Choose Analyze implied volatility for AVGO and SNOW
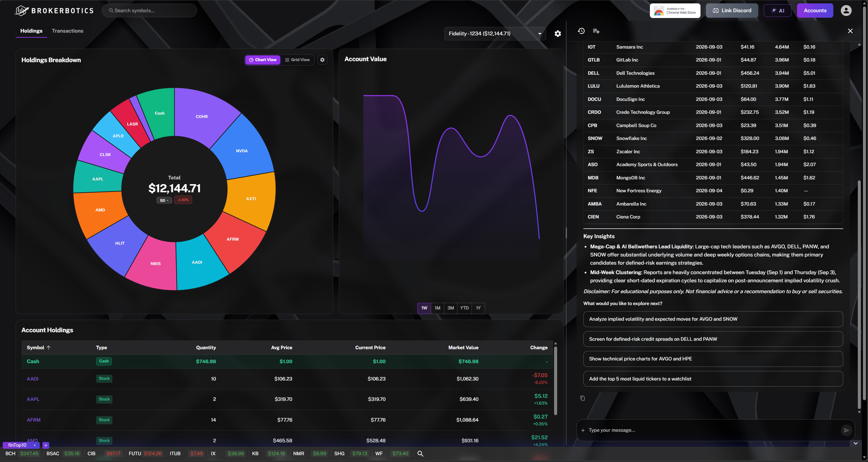Screen dimensions: 868x462 (x=713, y=319)
